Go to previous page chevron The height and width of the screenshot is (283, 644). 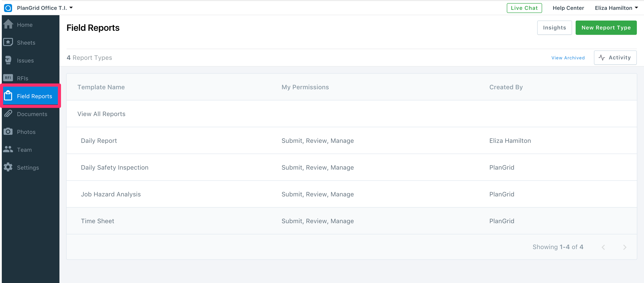tap(603, 247)
